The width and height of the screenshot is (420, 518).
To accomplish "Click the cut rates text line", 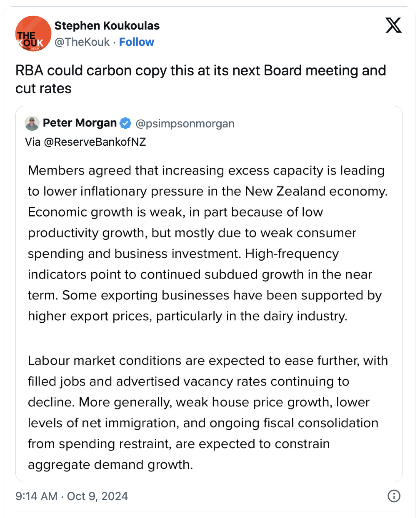I will pos(43,89).
